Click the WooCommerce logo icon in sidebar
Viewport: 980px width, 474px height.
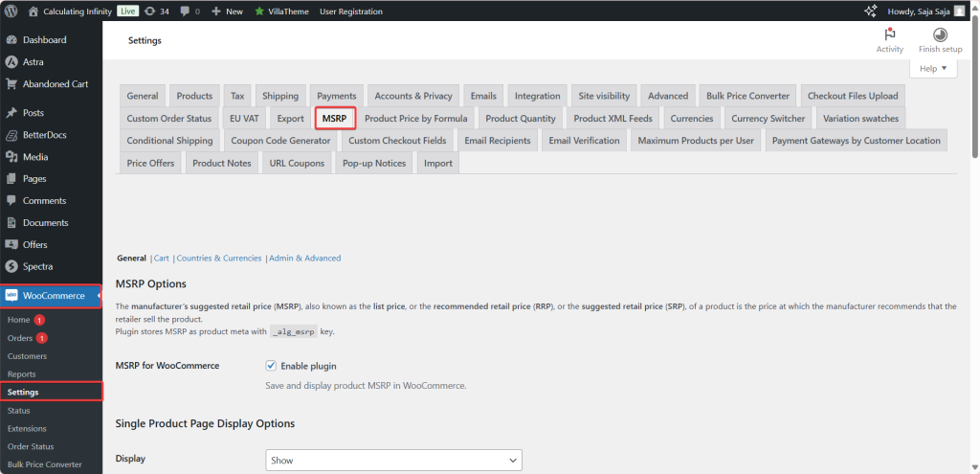[x=11, y=296]
